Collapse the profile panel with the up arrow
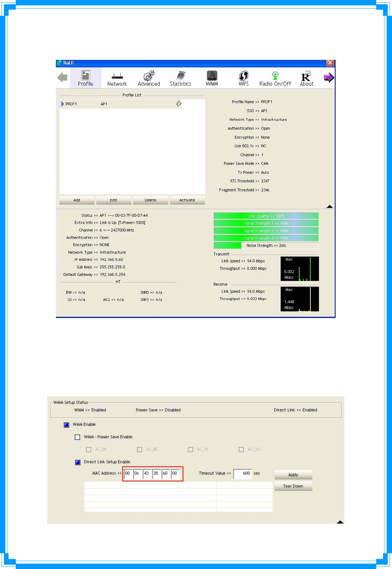The width and height of the screenshot is (392, 569). (x=330, y=206)
